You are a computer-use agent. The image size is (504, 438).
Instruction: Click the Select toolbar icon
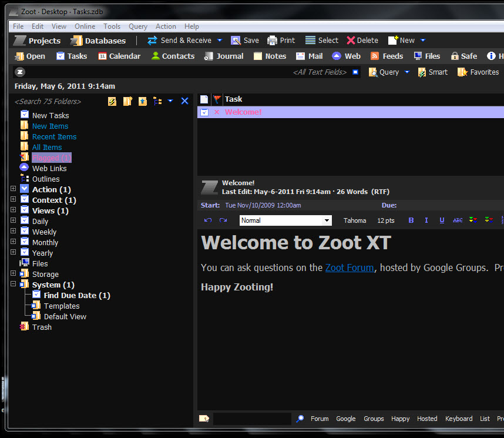[310, 40]
